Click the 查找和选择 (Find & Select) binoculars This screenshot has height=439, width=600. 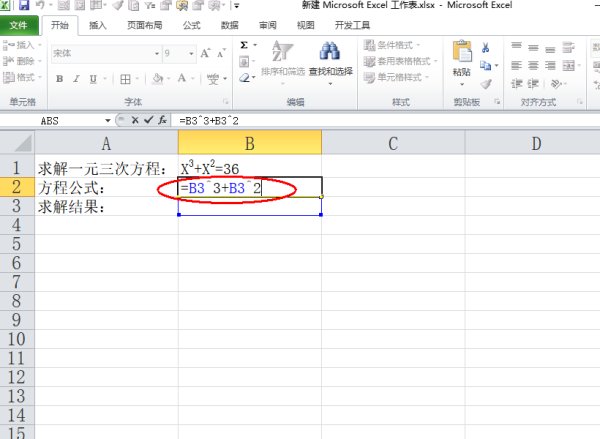click(331, 62)
